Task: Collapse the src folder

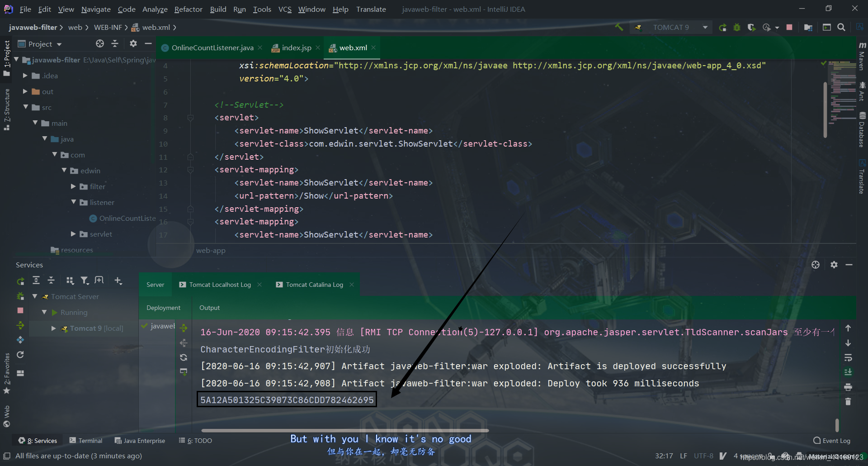Action: pos(26,107)
